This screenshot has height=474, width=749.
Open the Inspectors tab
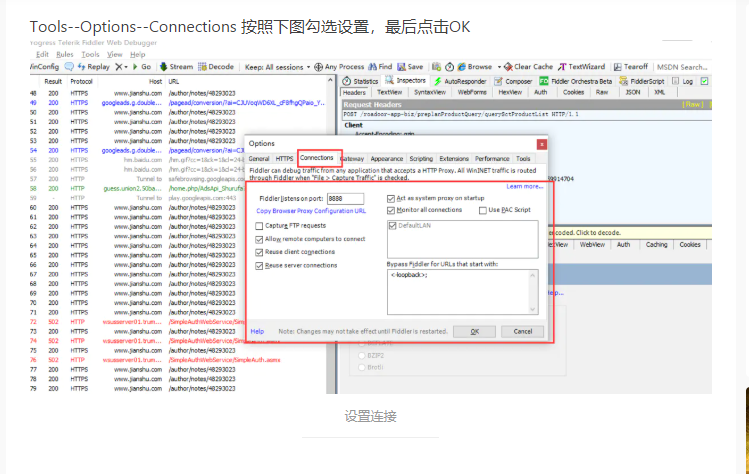coord(406,81)
